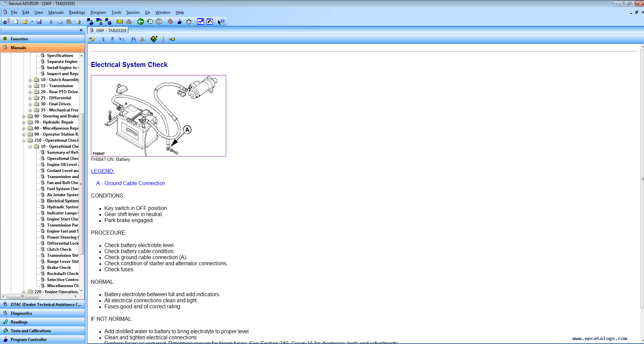Click the expand window arrow icon
The width and height of the screenshot is (644, 344).
201,22
